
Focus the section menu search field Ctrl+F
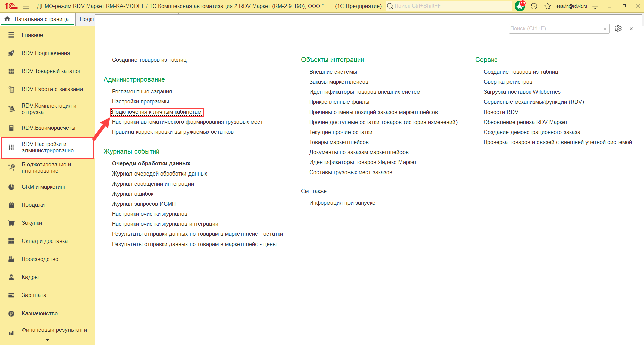point(555,29)
